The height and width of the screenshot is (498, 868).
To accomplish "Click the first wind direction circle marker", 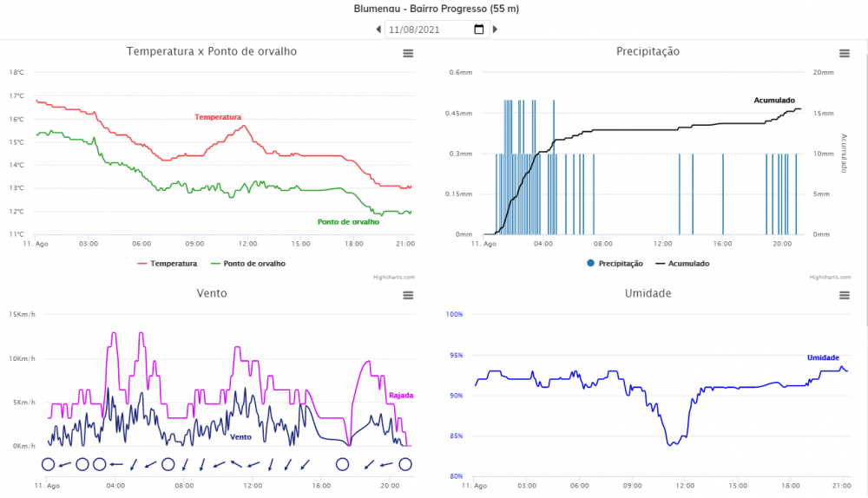I will pyautogui.click(x=48, y=464).
